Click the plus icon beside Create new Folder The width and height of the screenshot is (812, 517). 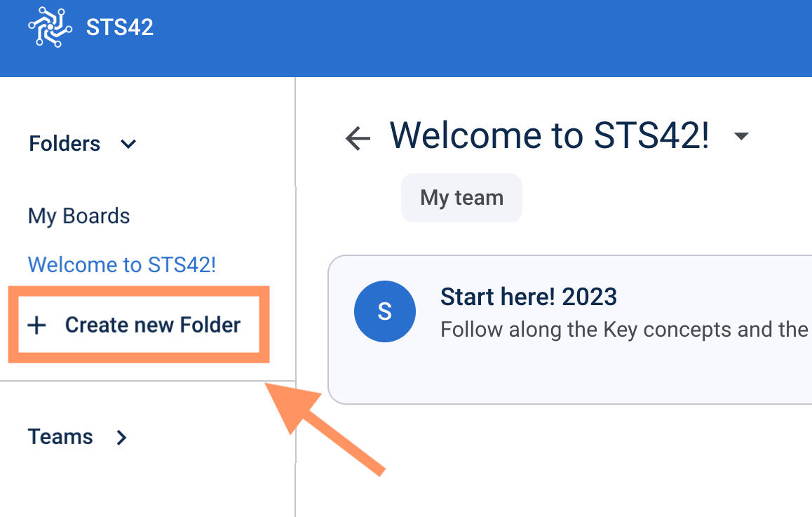(36, 325)
